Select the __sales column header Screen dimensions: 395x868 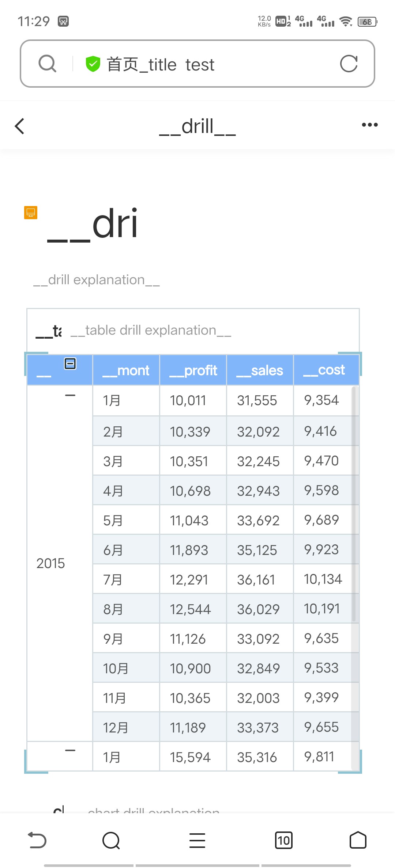pos(260,370)
